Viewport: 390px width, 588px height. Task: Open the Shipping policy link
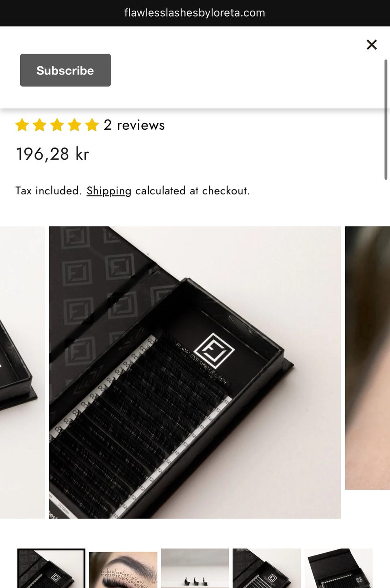[109, 191]
